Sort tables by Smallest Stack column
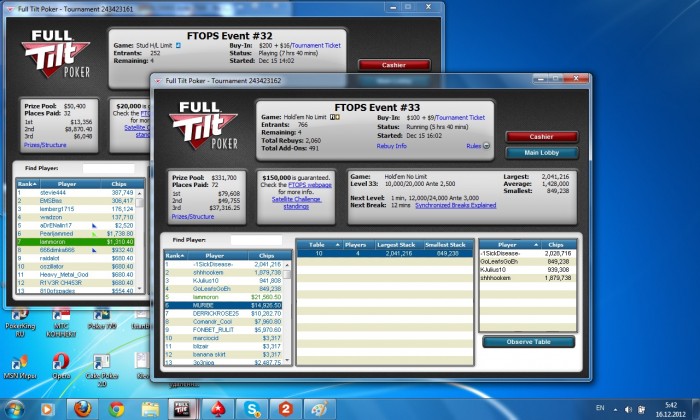700x420 pixels. [x=446, y=245]
